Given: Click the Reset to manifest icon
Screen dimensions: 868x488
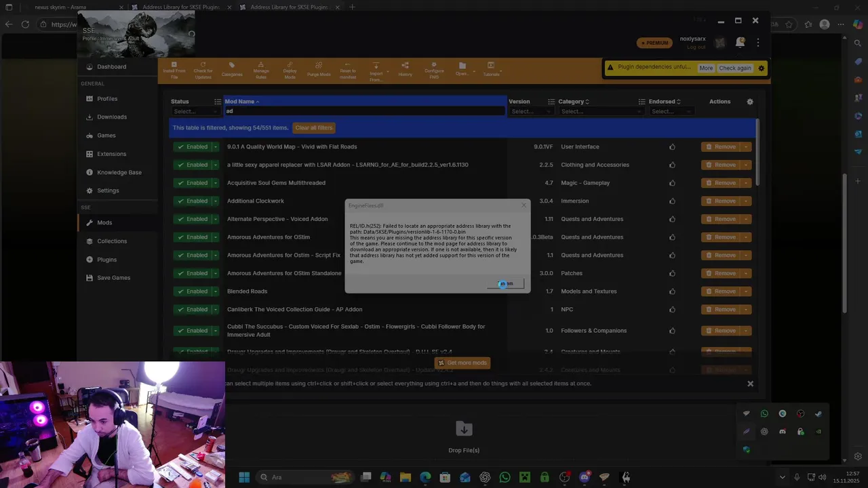Looking at the screenshot, I should point(348,70).
